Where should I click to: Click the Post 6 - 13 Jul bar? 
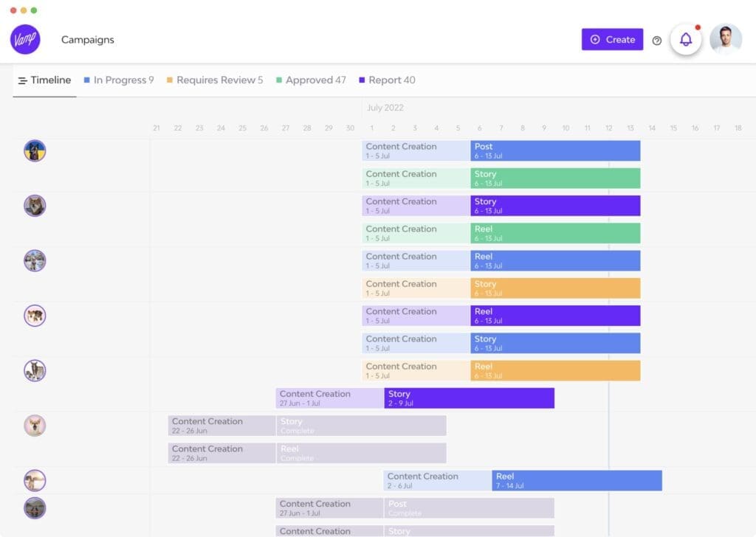tap(555, 150)
